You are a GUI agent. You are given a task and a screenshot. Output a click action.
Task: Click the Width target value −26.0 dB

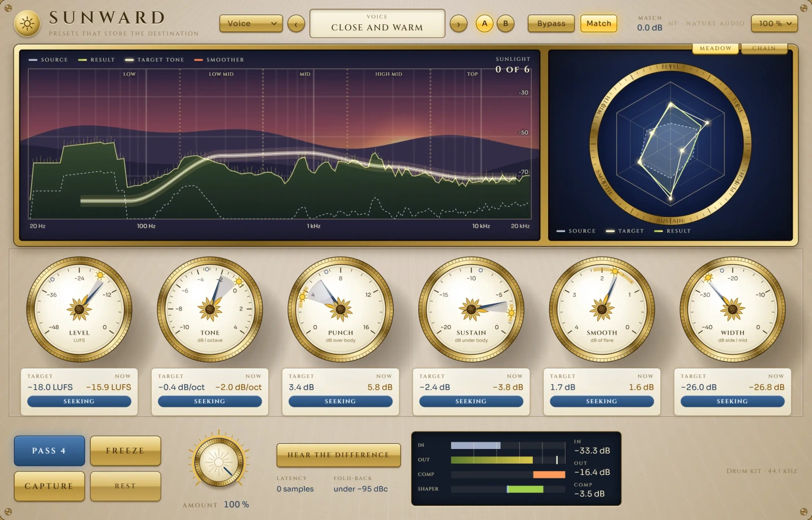tap(699, 388)
